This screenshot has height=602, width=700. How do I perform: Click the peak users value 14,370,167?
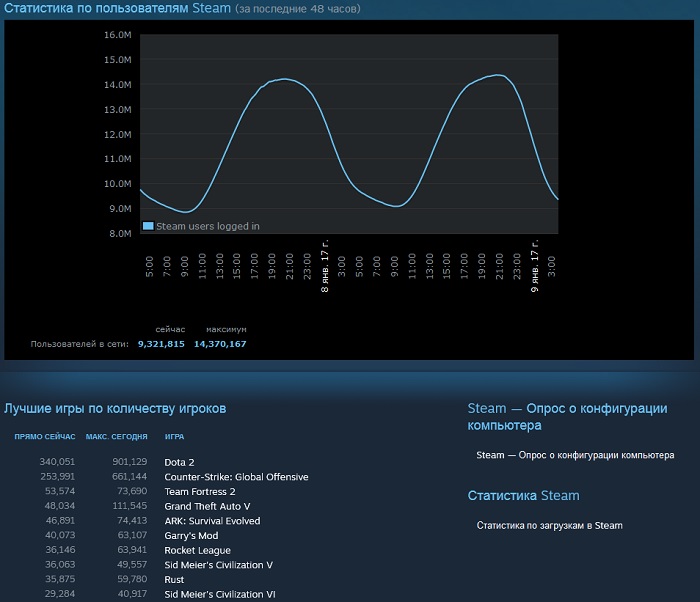(220, 344)
